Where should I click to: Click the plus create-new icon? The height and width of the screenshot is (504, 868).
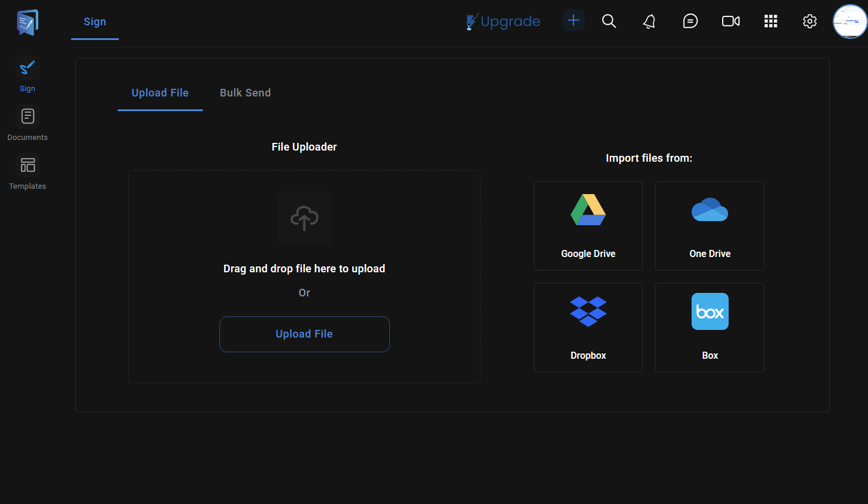click(573, 21)
